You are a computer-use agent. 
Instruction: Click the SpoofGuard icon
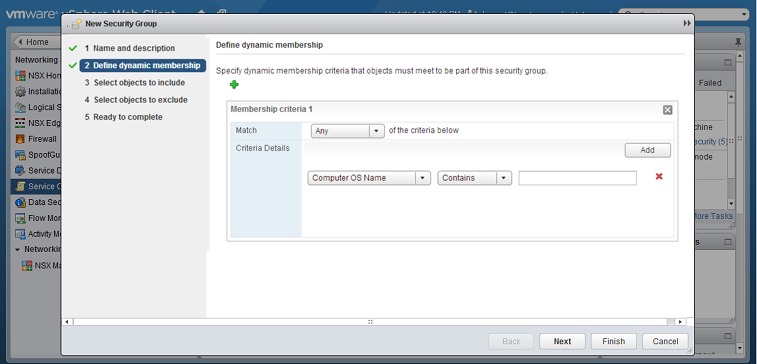pos(20,155)
